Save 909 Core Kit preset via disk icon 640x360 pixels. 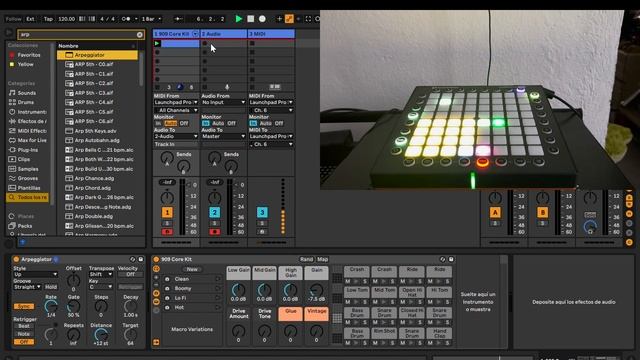click(451, 259)
